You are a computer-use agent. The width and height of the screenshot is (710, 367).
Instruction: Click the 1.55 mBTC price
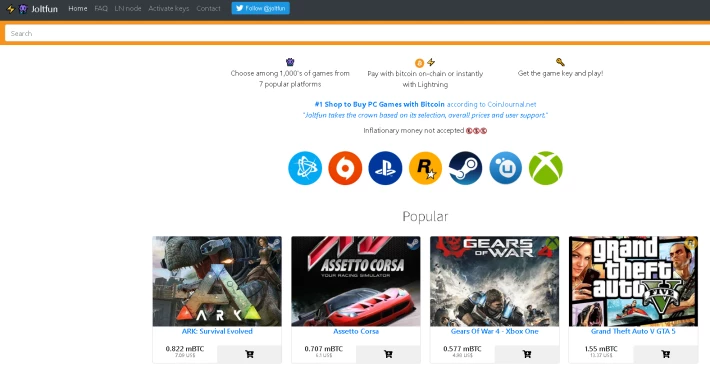pos(601,348)
